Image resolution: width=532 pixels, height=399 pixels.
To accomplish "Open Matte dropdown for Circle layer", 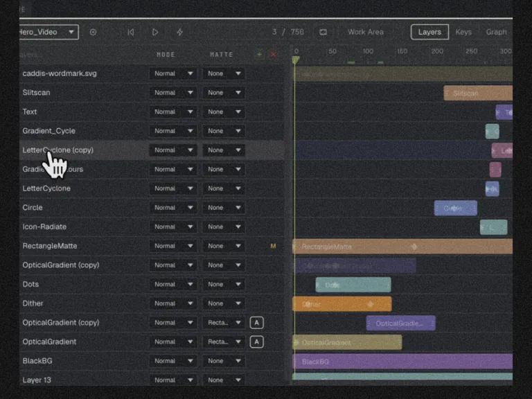I will pos(224,208).
